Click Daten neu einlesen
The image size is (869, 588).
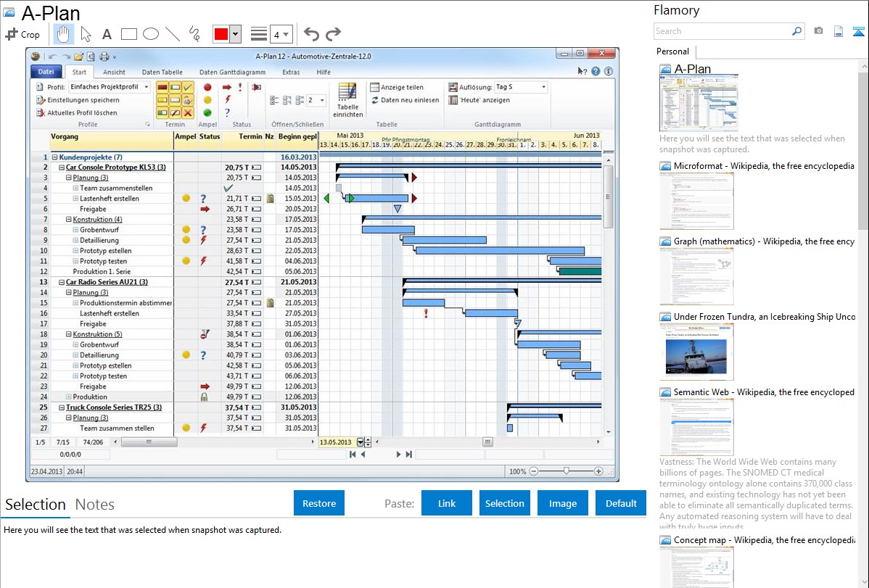[x=405, y=100]
